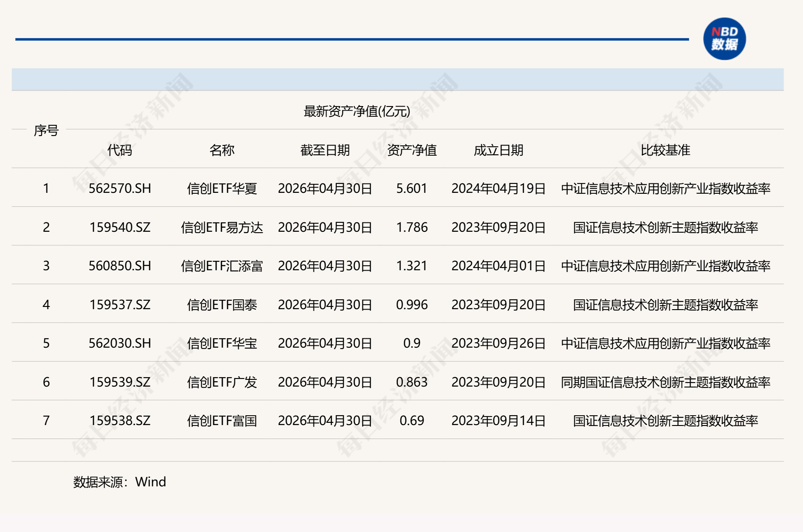Image resolution: width=803 pixels, height=532 pixels.
Task: Select the 序号 column header
Action: (46, 130)
